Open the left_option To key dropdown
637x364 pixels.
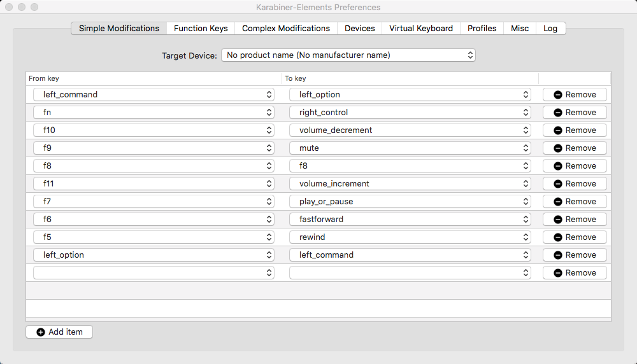click(410, 95)
